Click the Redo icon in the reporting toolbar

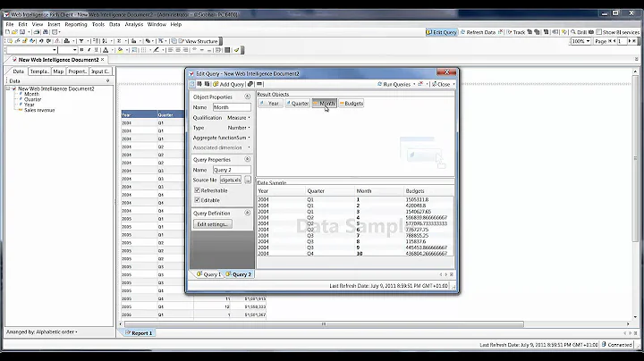coord(49,41)
